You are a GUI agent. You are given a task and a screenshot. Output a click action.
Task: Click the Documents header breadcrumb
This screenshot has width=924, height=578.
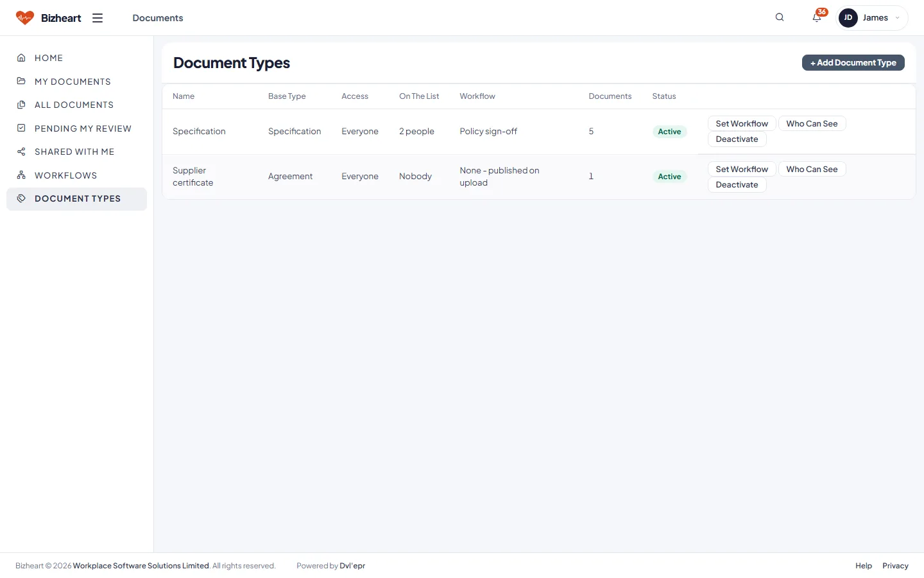click(x=158, y=18)
